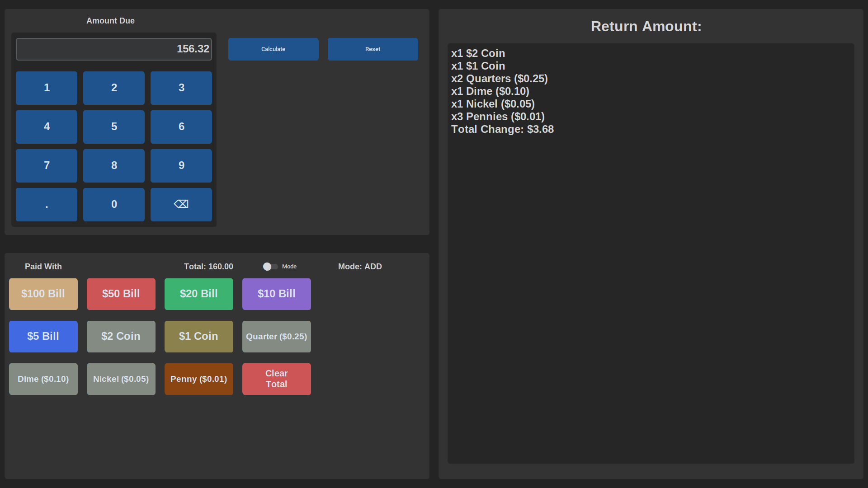Add a Dime ($0.10)

pos(43,379)
